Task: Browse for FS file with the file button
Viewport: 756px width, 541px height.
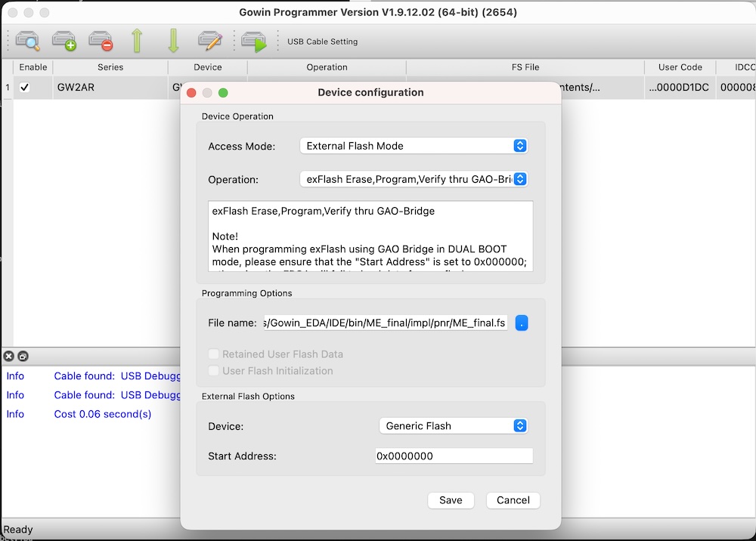Action: pyautogui.click(x=522, y=323)
